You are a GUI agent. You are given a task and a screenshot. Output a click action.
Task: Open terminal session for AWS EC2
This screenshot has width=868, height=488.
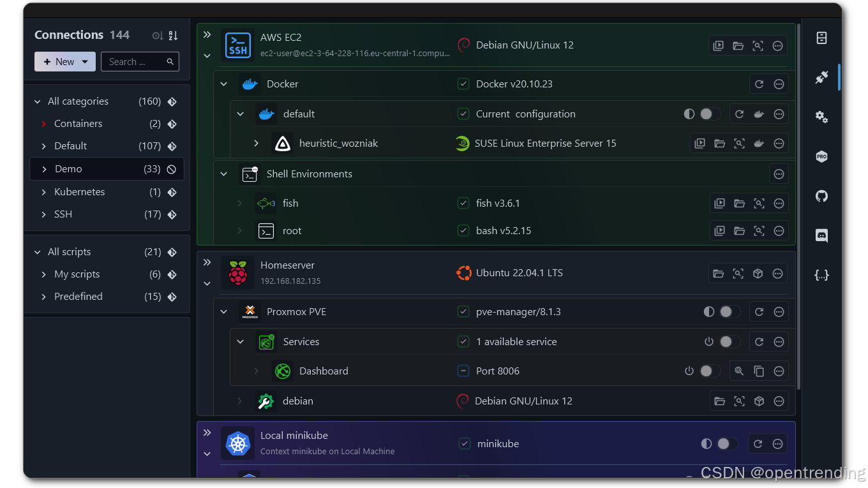(718, 46)
